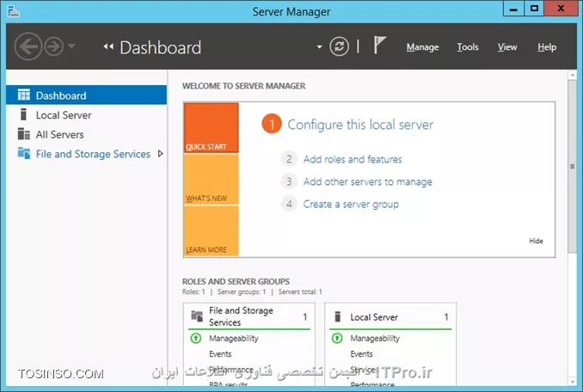The height and width of the screenshot is (392, 583).
Task: Expand the File and Storage Services arrow
Action: point(160,154)
